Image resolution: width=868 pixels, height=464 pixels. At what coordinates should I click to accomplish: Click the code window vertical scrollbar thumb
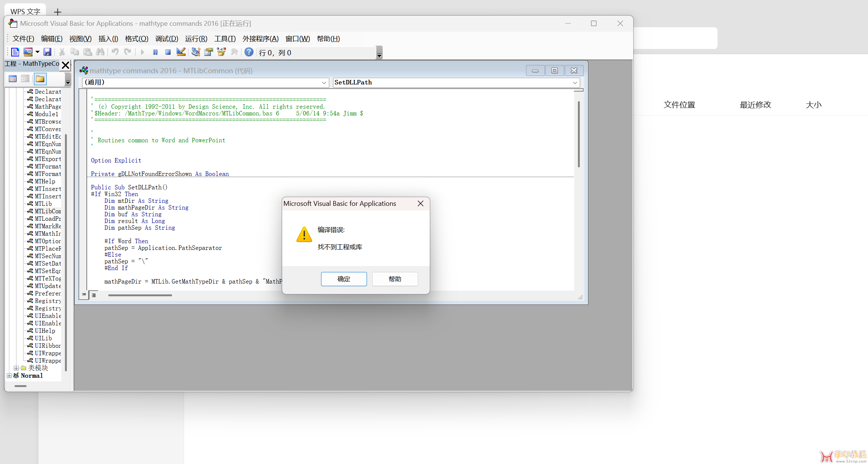pyautogui.click(x=579, y=134)
